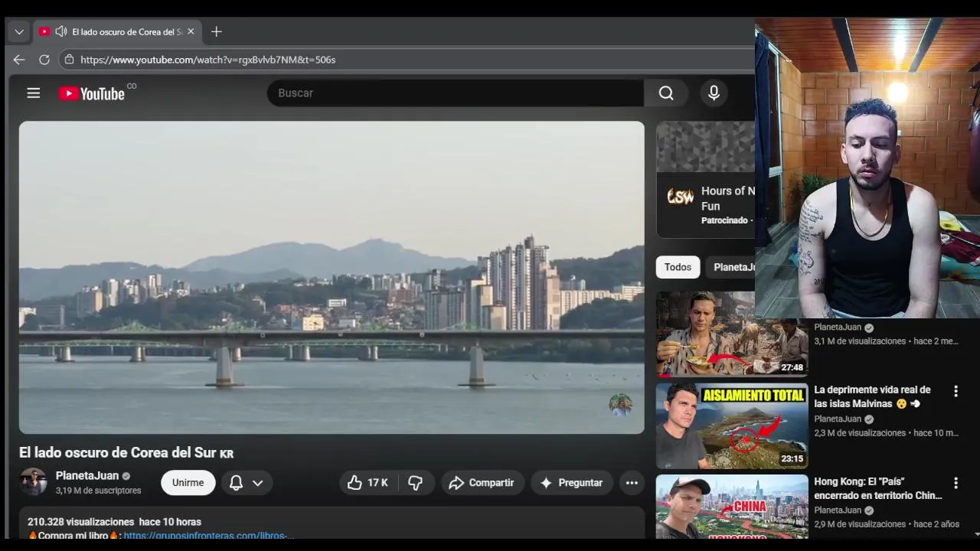Join channel with Unirme button
Screen dimensions: 980x551
tap(188, 483)
